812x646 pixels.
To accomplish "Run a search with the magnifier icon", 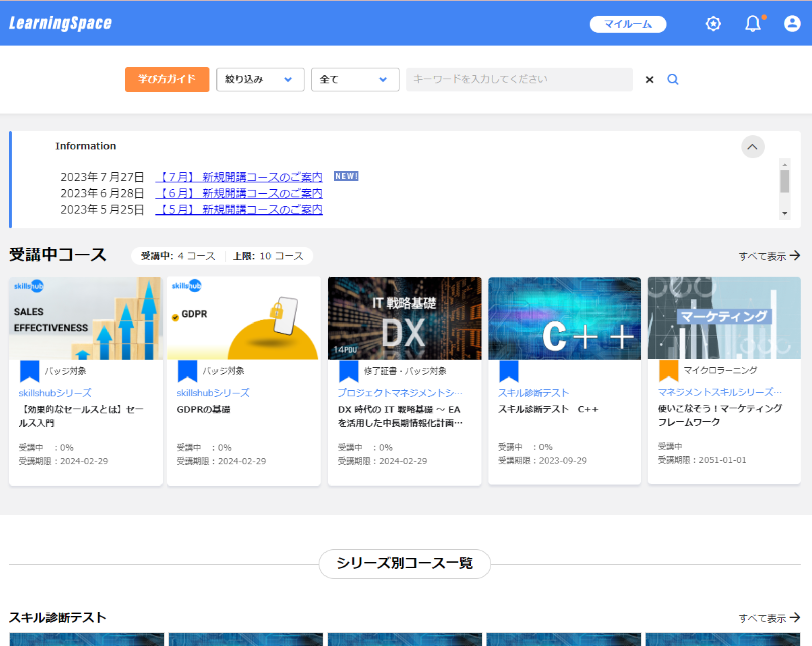I will click(673, 79).
